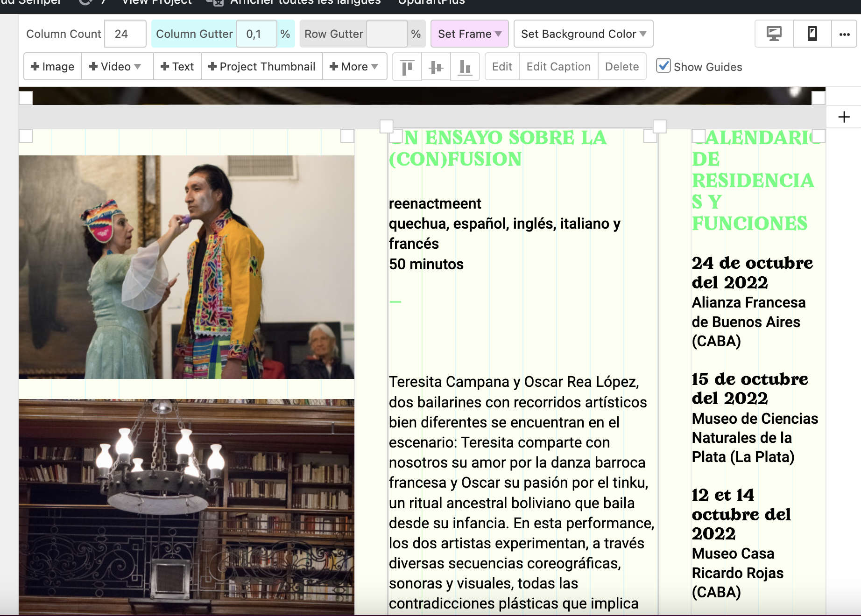Click the Column Count input field
Image resolution: width=861 pixels, height=616 pixels.
tap(125, 34)
